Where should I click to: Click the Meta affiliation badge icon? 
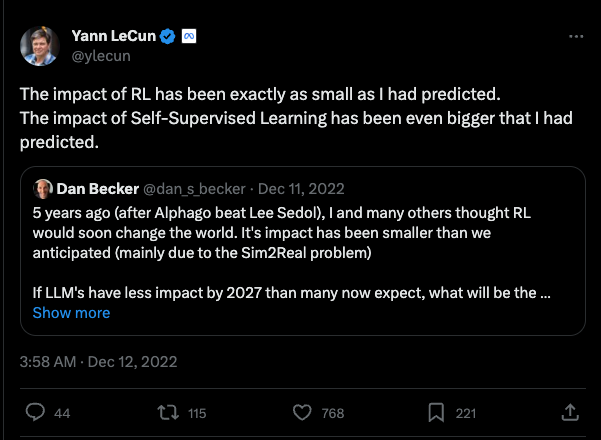tap(189, 36)
